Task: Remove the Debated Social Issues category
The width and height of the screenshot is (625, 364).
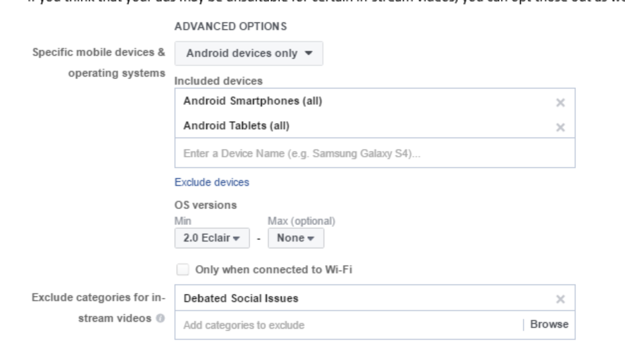Action: (560, 299)
